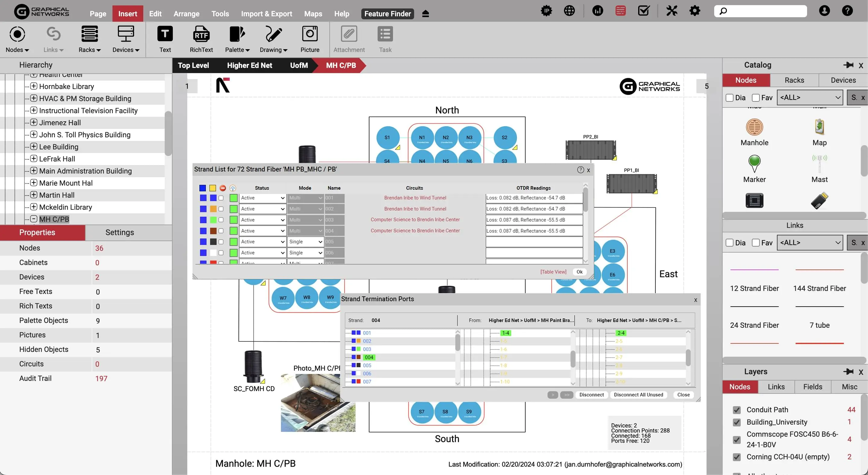Open the [Table View] link

tap(553, 272)
